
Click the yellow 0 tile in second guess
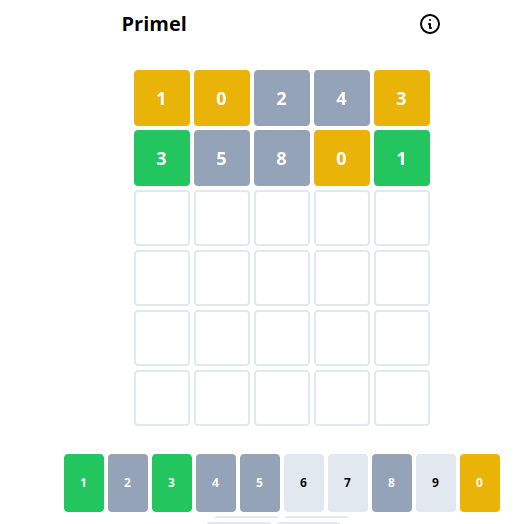pyautogui.click(x=342, y=158)
